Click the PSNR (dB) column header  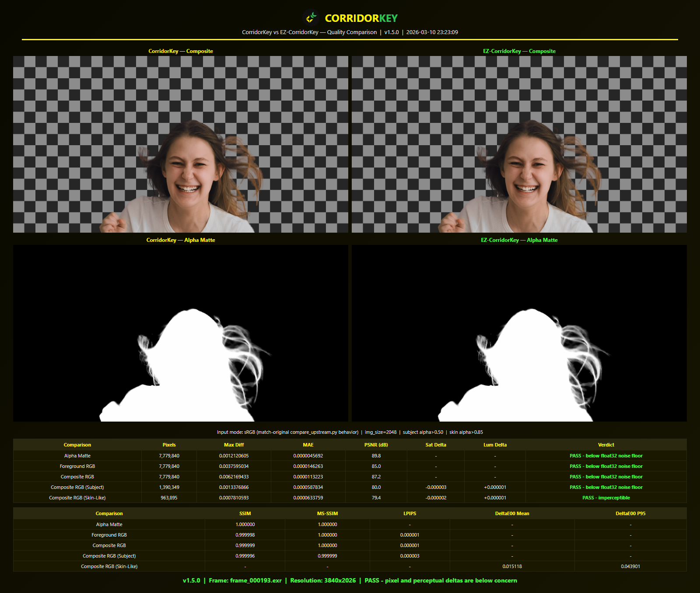pos(376,445)
